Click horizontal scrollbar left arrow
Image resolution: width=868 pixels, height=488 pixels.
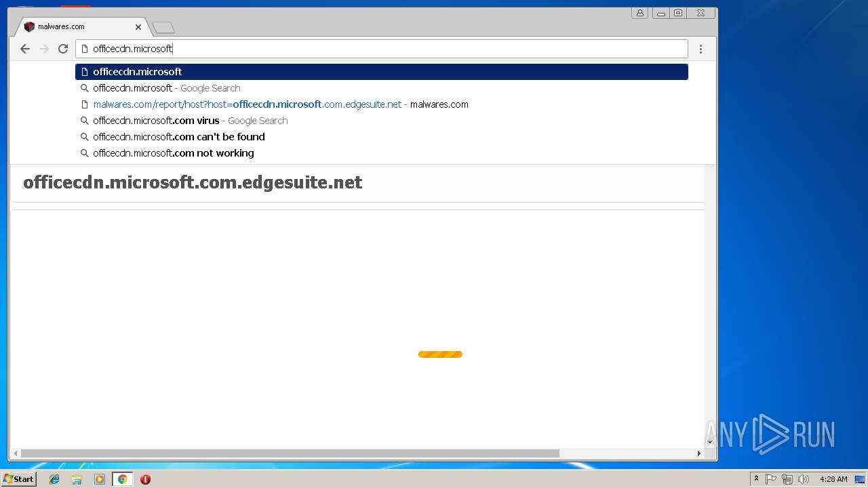coord(16,453)
